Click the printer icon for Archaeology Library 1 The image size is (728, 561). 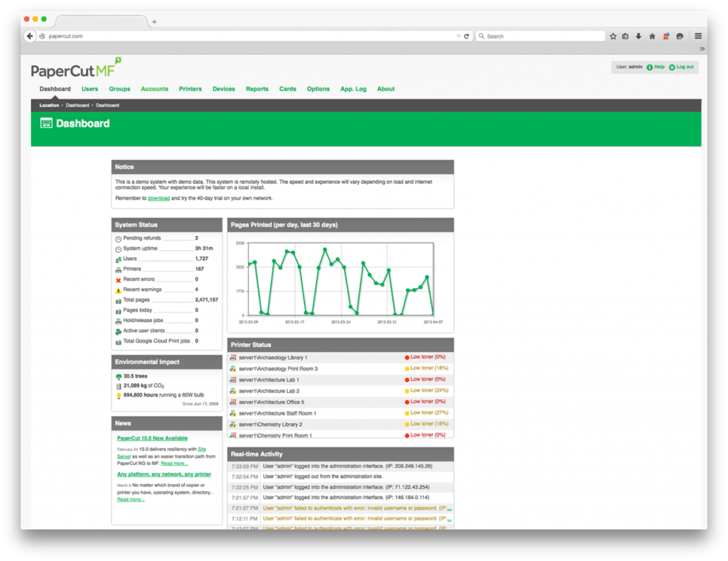tap(233, 358)
